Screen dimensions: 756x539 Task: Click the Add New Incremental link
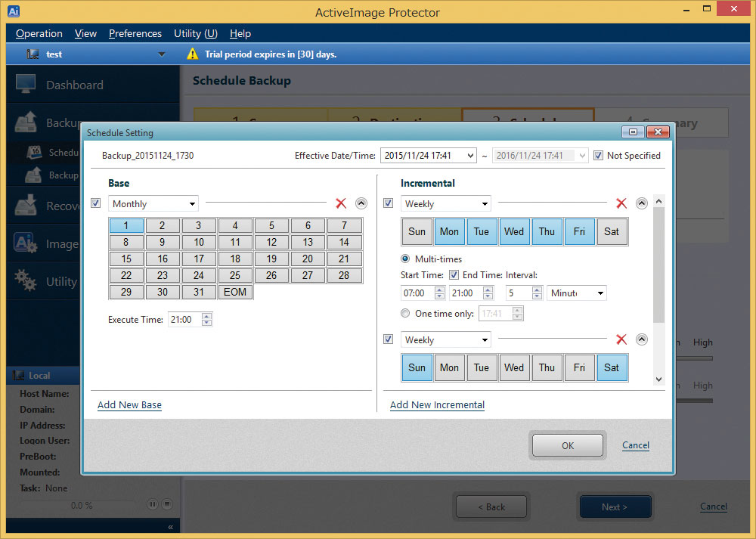tap(437, 404)
